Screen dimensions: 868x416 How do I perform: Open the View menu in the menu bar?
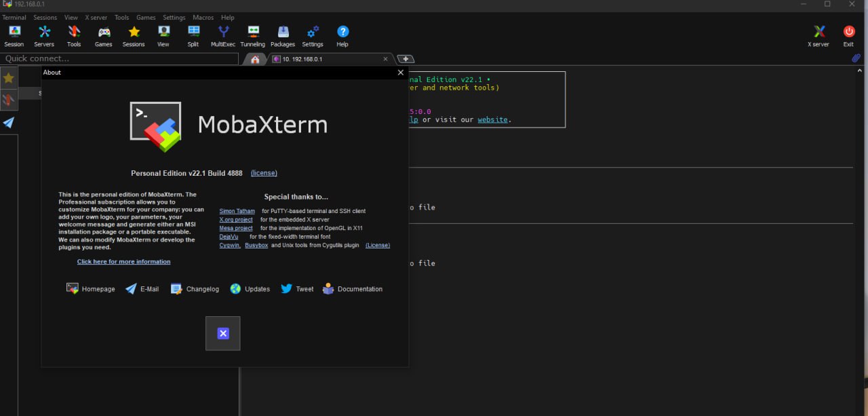[x=71, y=18]
